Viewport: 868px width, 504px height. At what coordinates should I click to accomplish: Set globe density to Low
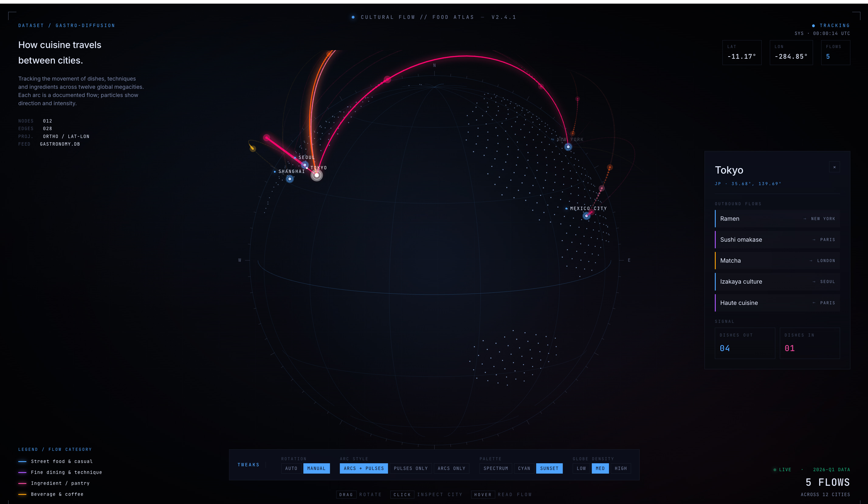[x=581, y=468]
